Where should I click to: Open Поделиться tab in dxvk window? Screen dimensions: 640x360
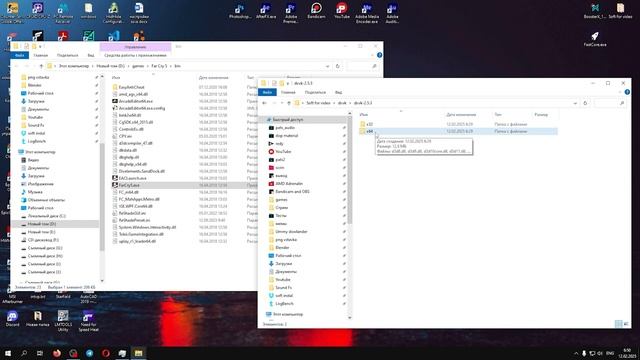click(x=315, y=92)
